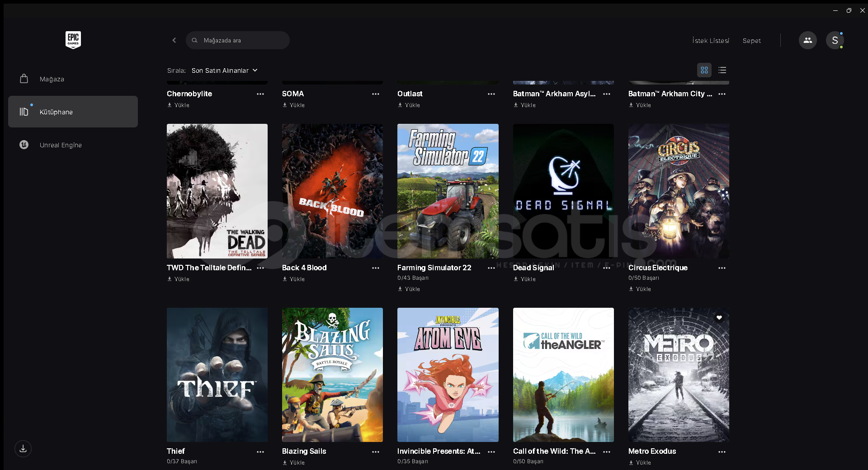Open Call of the Wild Angler cover
Screen dimensions: 868x470
tap(563, 375)
